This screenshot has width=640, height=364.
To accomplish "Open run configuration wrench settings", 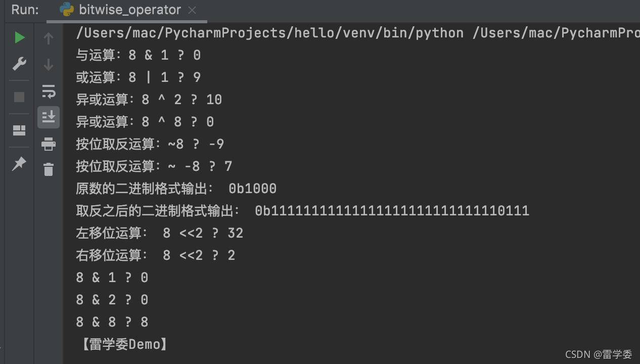I will click(x=19, y=64).
